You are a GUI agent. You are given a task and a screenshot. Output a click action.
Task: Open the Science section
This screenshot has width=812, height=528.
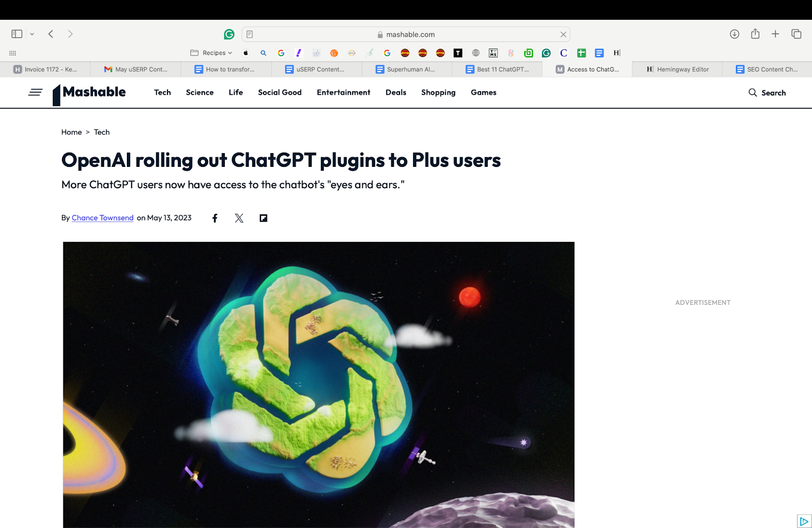point(199,92)
